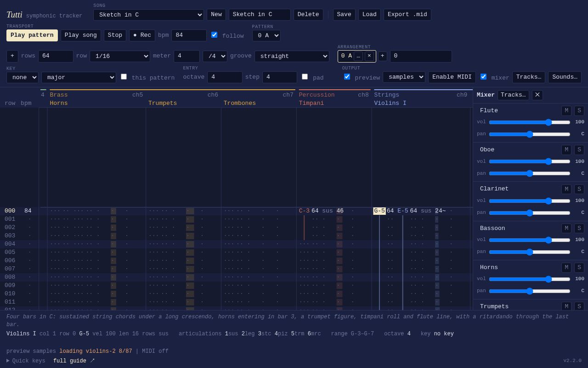Edit the song name field
This screenshot has height=368, width=588.
pyautogui.click(x=260, y=15)
